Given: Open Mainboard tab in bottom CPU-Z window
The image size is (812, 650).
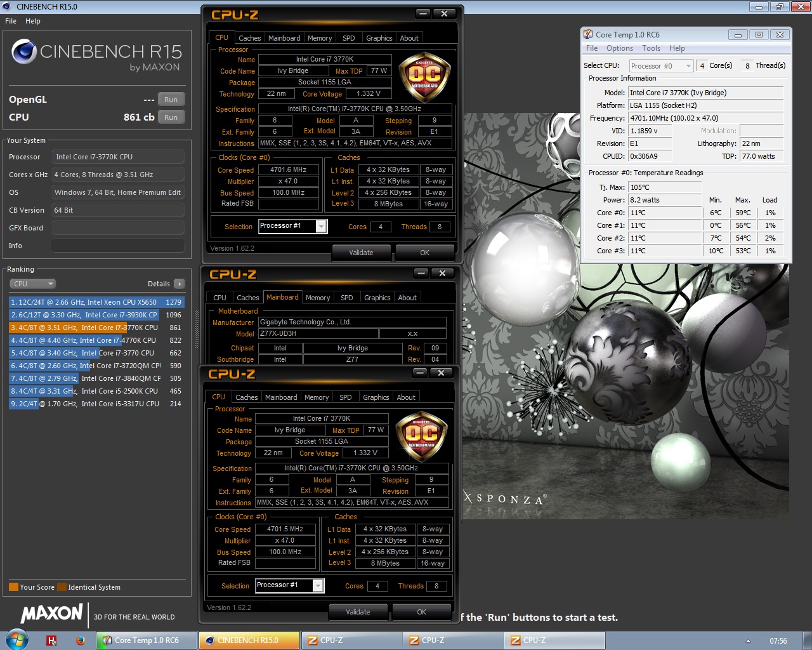Looking at the screenshot, I should click(281, 397).
